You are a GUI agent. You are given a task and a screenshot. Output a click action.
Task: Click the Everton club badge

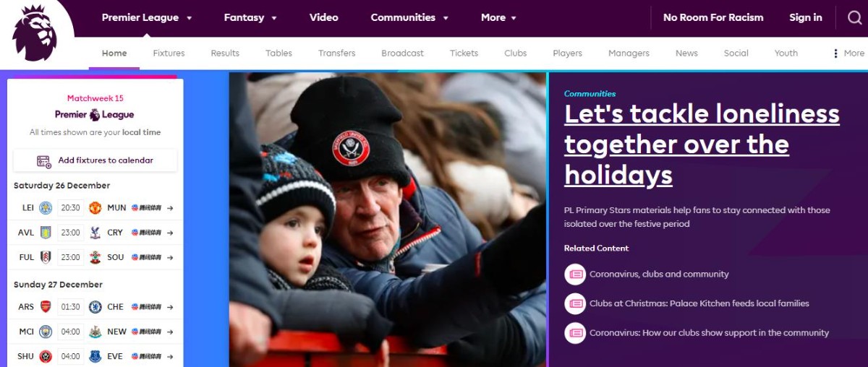coord(95,356)
